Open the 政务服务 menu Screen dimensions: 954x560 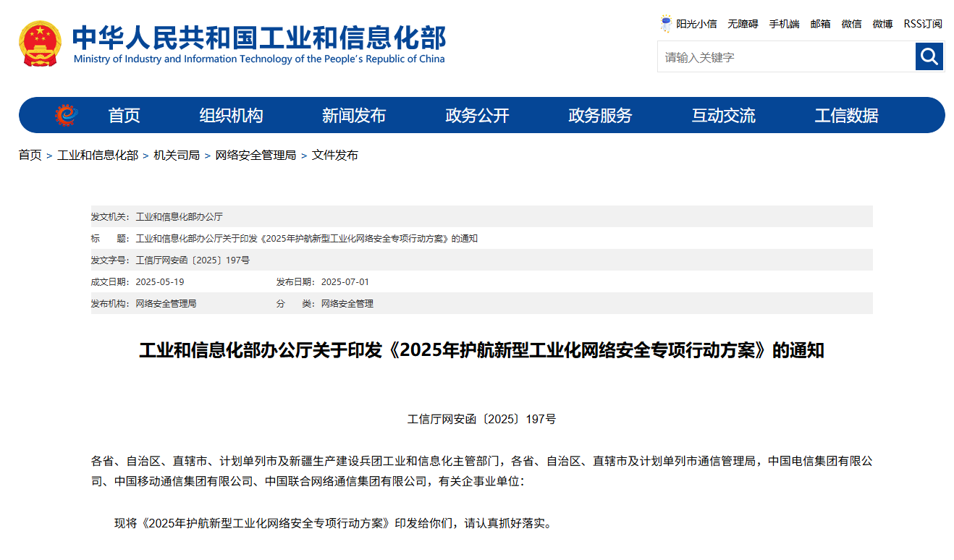point(599,114)
